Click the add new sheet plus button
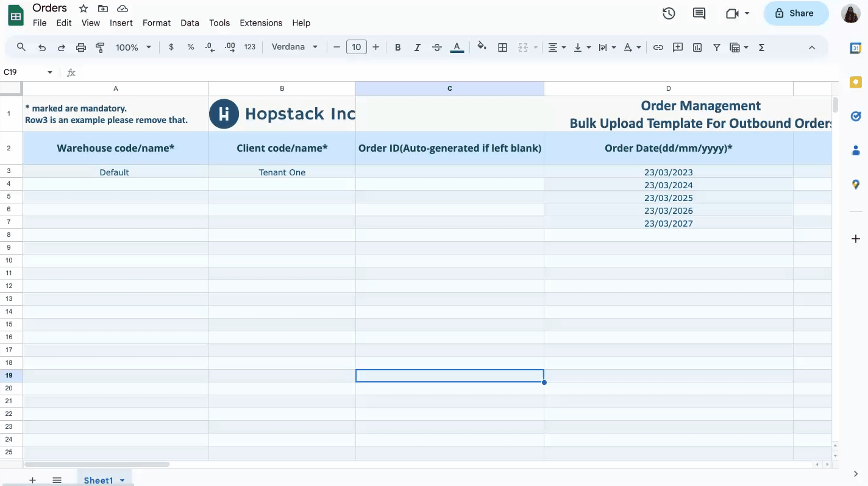The width and height of the screenshot is (868, 486). 33,481
